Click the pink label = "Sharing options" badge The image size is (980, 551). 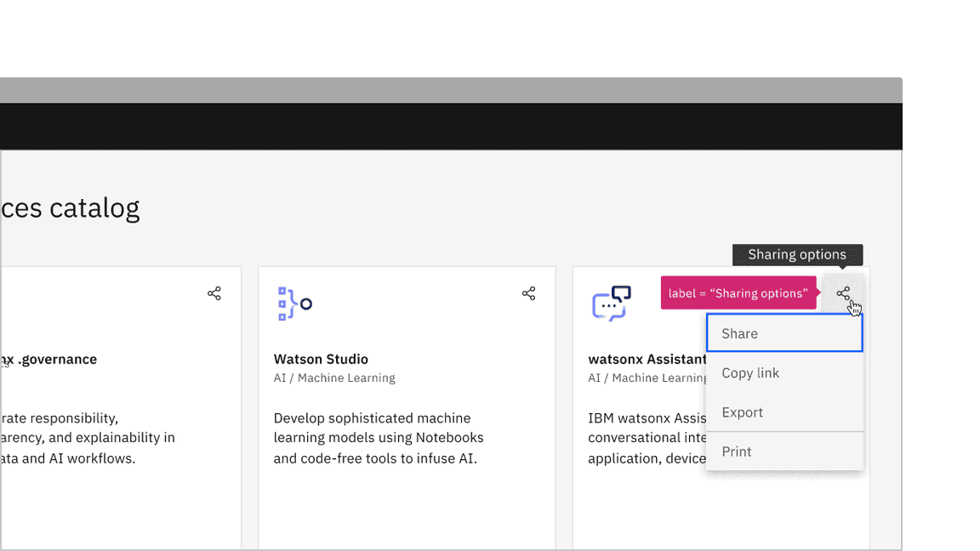pos(738,293)
